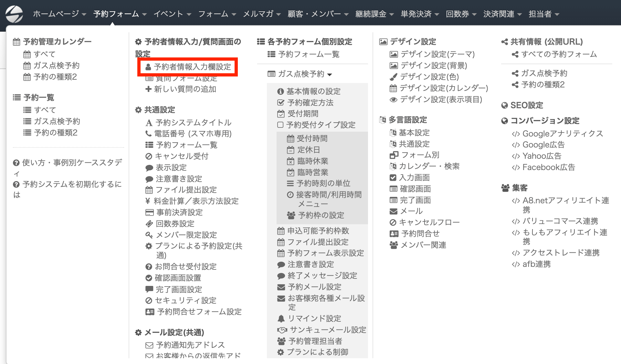Click the eye icon for デザイン設定(表示項目)

[393, 100]
